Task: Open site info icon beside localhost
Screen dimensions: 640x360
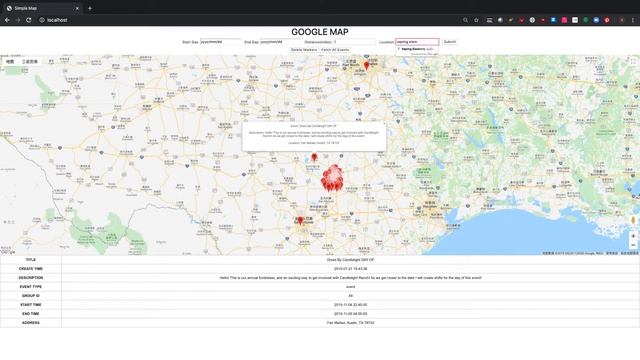Action: (x=42, y=20)
